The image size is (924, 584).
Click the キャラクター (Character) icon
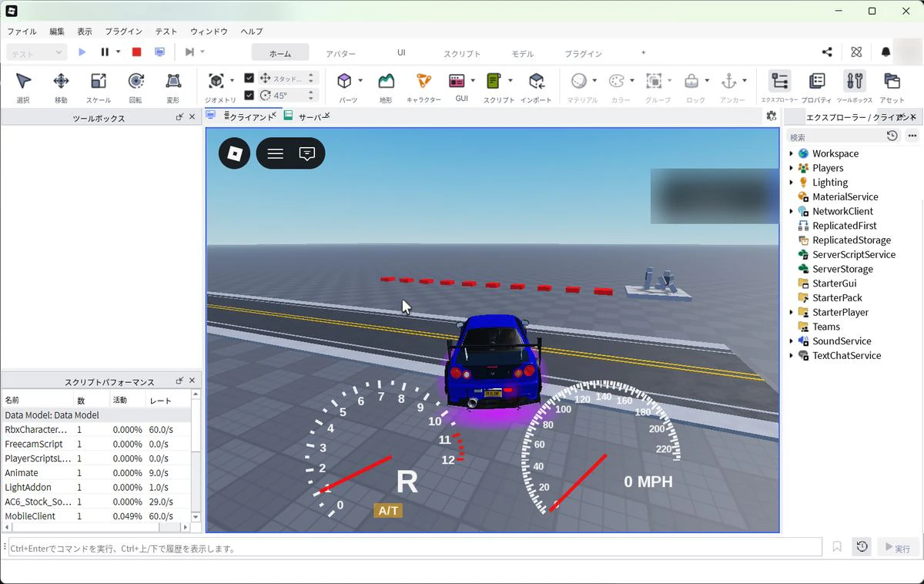point(423,87)
